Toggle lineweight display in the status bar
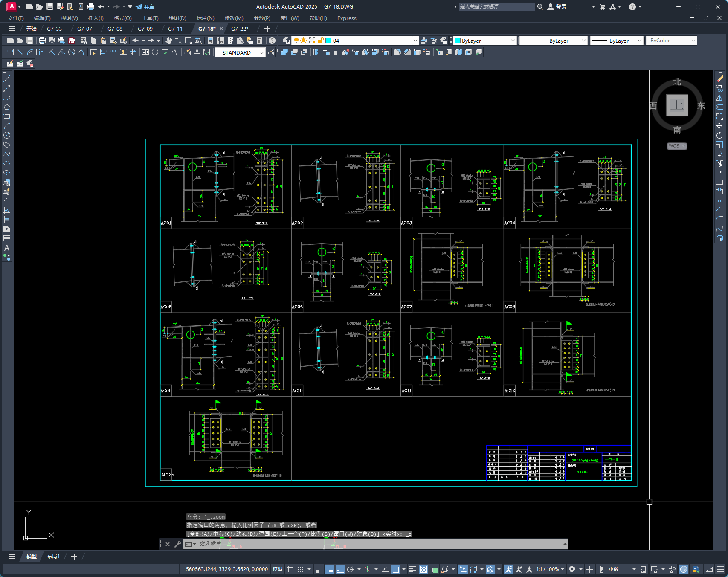 tap(413, 569)
